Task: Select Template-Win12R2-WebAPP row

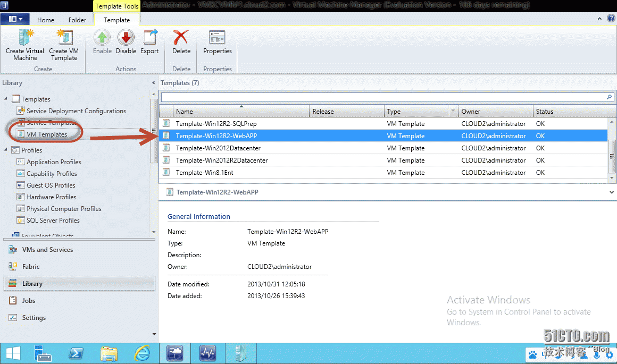Action: 383,136
